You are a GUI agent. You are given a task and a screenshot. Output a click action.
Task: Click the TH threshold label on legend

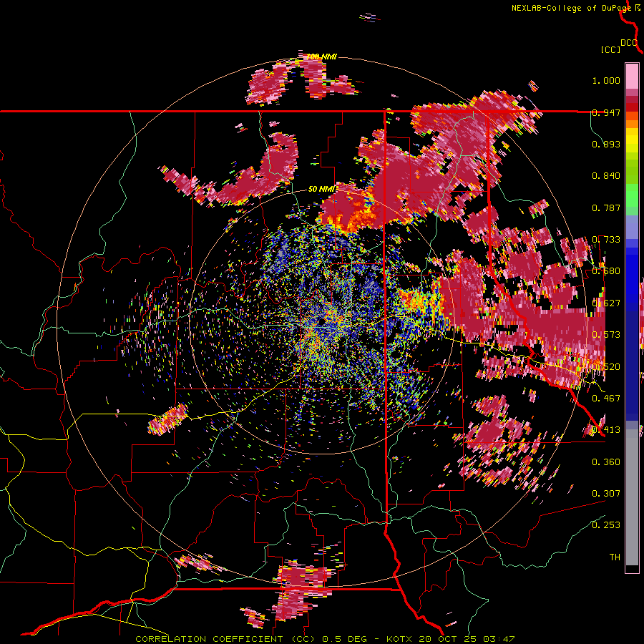click(615, 557)
